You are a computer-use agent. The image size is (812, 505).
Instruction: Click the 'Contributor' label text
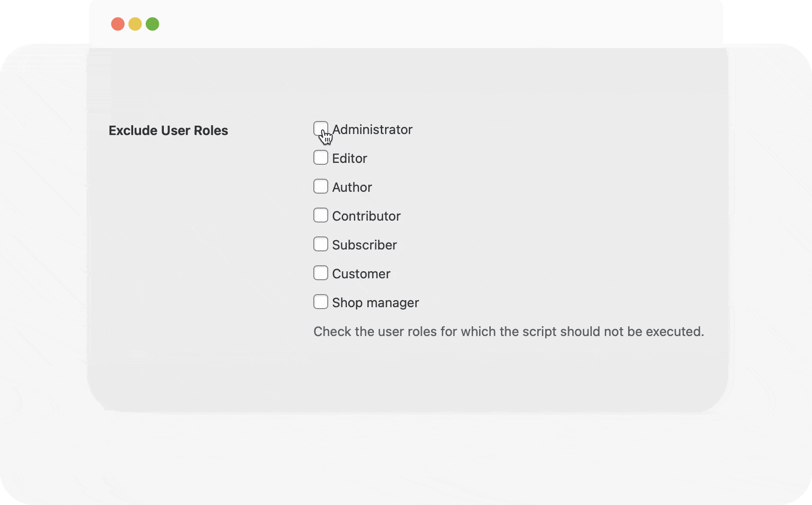tap(366, 216)
